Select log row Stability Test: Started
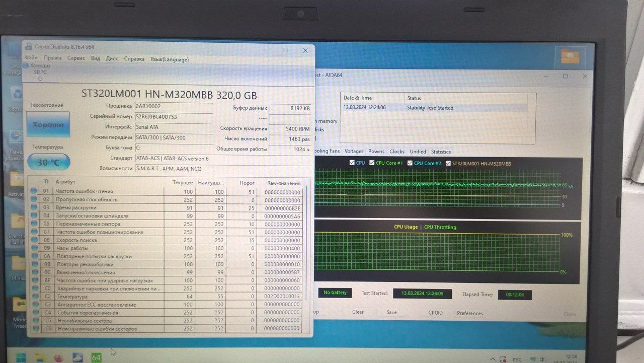The image size is (644, 363). click(435, 108)
